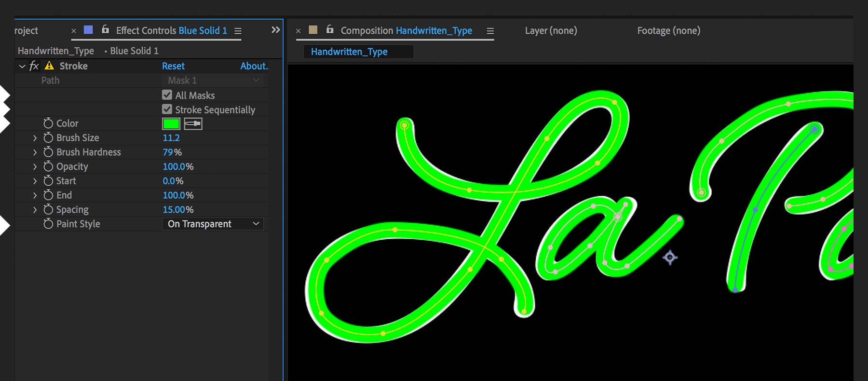This screenshot has width=868, height=381.
Task: Collapse the Stroke effect group
Action: point(22,66)
